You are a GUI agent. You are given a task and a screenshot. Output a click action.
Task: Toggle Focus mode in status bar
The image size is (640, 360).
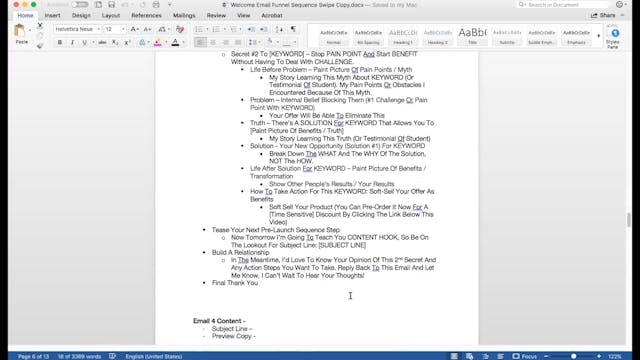click(525, 356)
